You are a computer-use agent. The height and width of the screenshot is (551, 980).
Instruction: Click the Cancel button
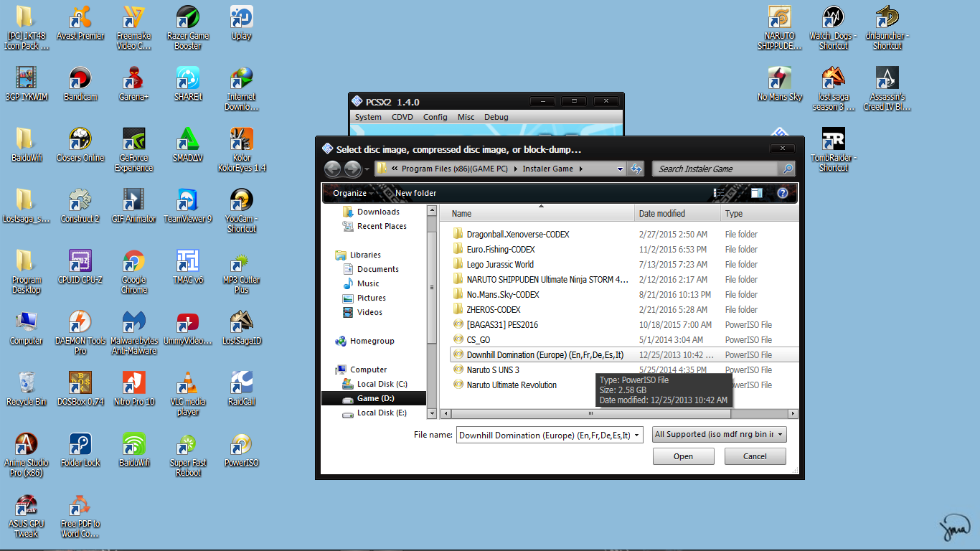(755, 456)
